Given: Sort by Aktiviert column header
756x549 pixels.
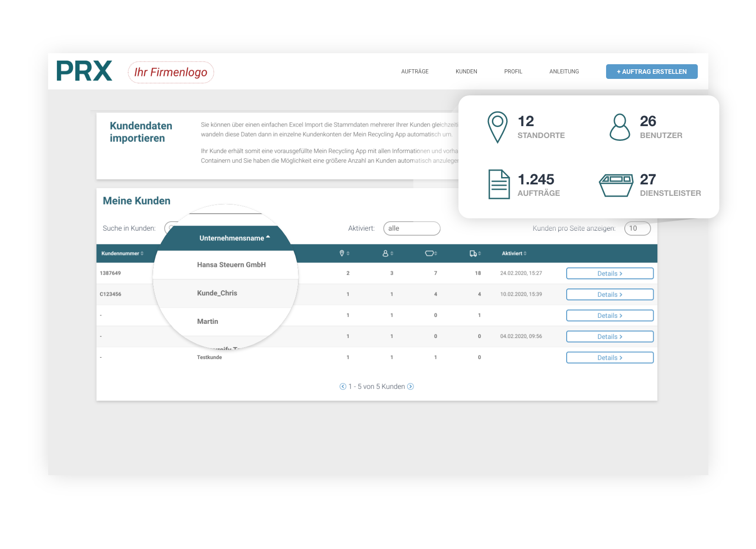Looking at the screenshot, I should [x=514, y=254].
